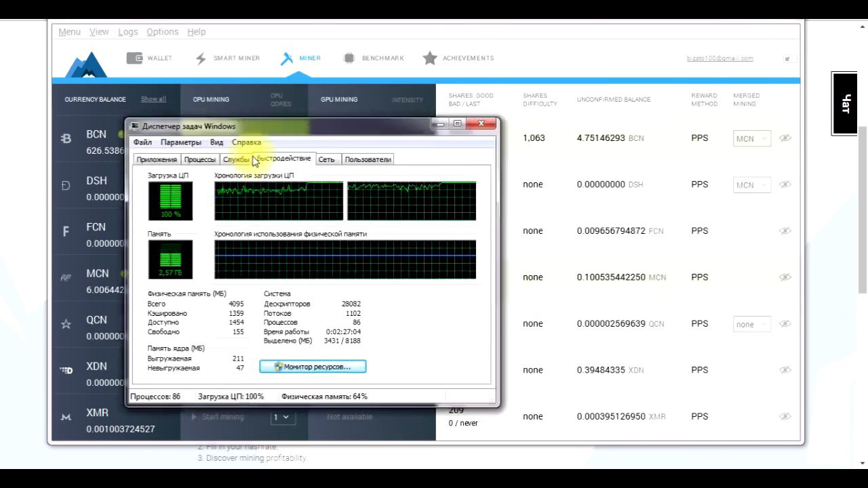Open the MinerGate Logs menu
868x488 pixels.
[127, 32]
